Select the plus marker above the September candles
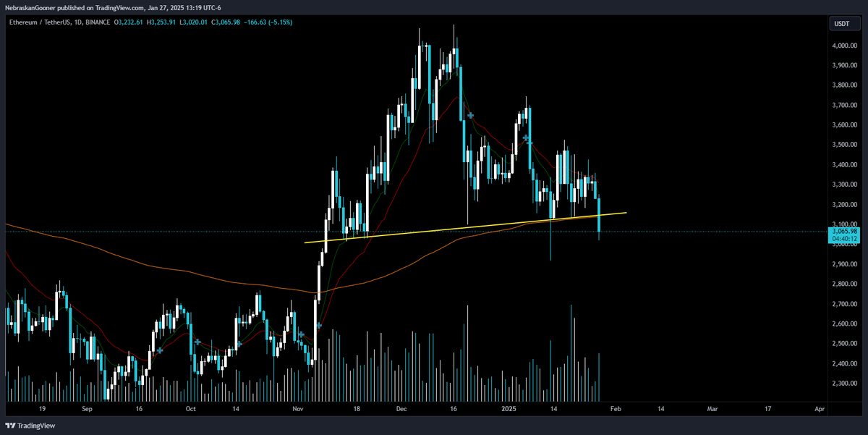This screenshot has width=868, height=435. pyautogui.click(x=159, y=350)
